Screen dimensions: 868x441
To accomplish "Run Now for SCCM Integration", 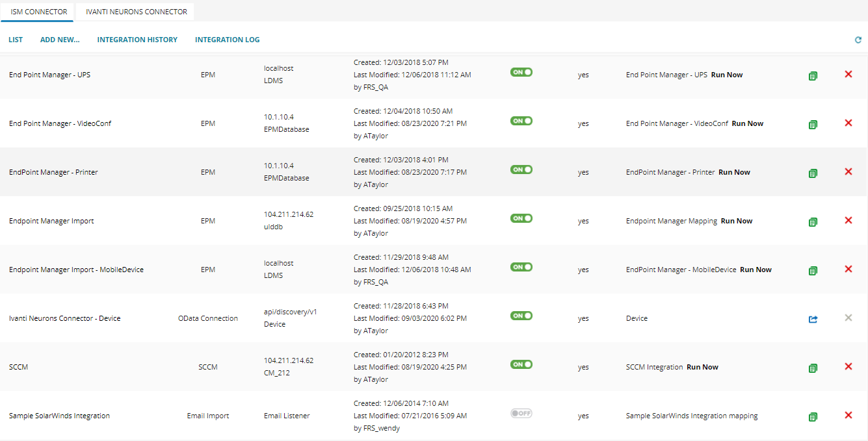I will click(x=702, y=367).
